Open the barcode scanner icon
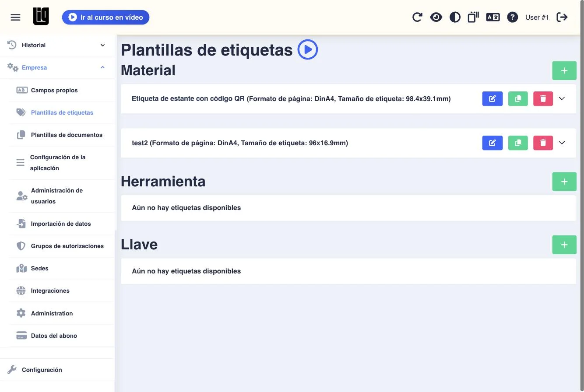 tap(473, 17)
